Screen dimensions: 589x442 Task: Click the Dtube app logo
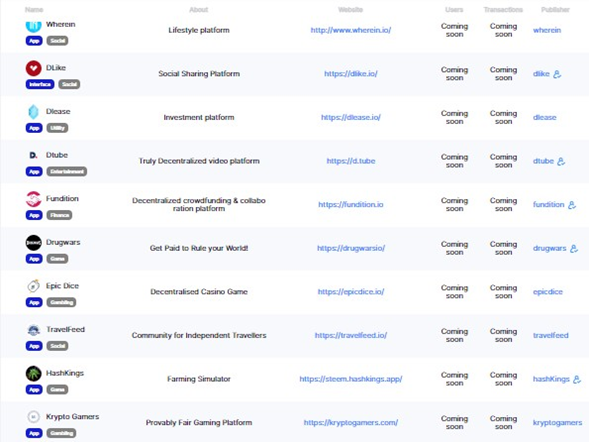(33, 155)
